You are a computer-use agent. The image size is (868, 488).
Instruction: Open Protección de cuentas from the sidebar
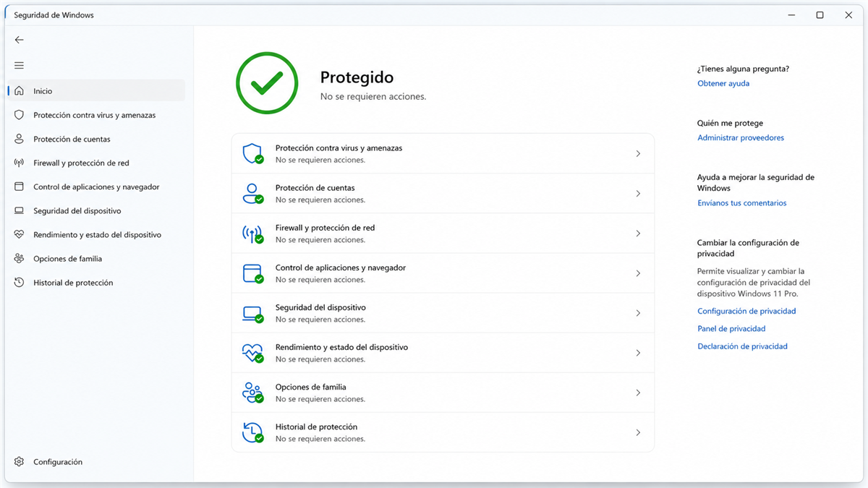pos(96,139)
